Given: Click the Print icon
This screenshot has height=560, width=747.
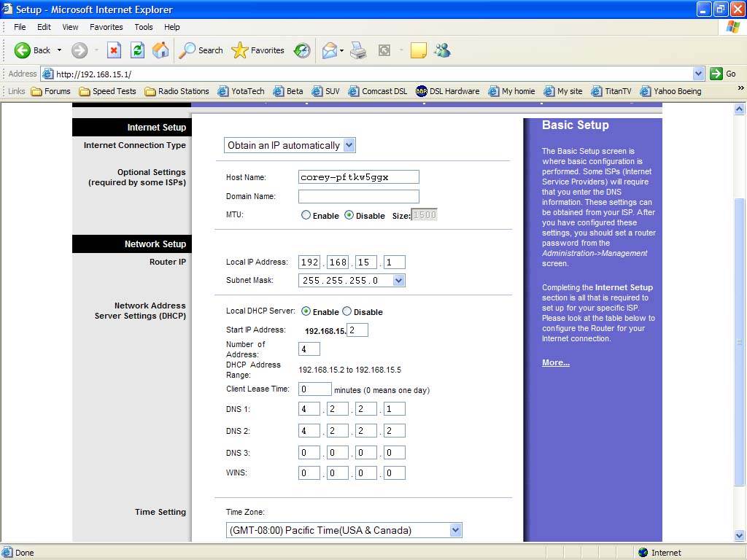Looking at the screenshot, I should point(358,50).
